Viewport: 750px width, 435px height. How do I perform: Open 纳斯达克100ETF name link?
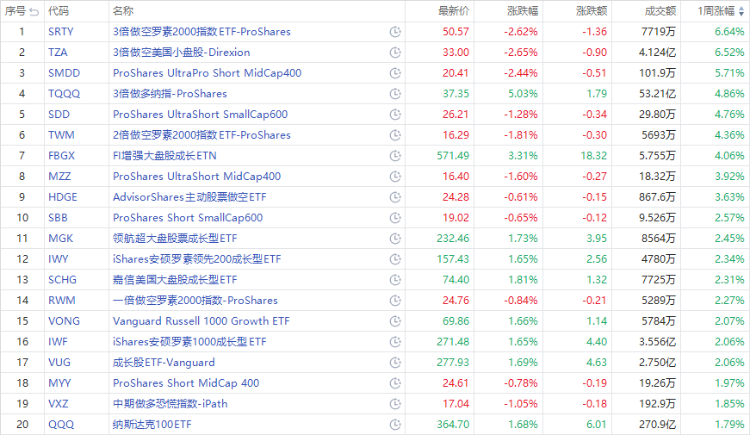[152, 424]
